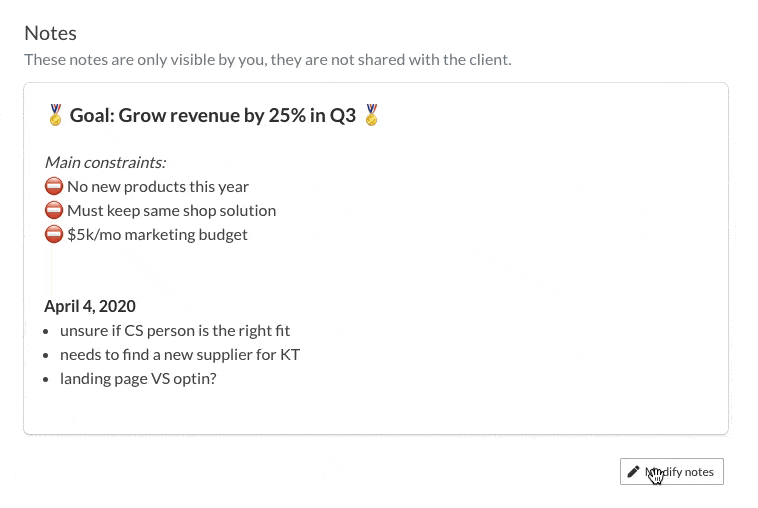Click no-entry icon beside $5k/mo marketing budget
This screenshot has height=508, width=758.
point(54,235)
